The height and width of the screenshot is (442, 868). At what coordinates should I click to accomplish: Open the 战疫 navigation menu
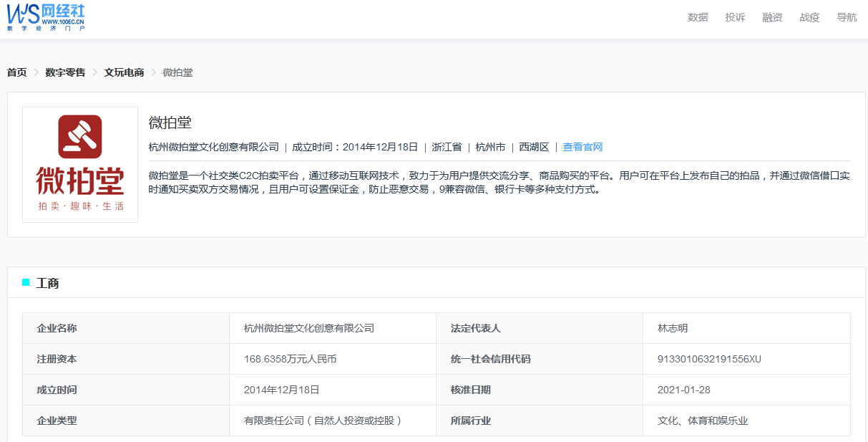coord(809,17)
